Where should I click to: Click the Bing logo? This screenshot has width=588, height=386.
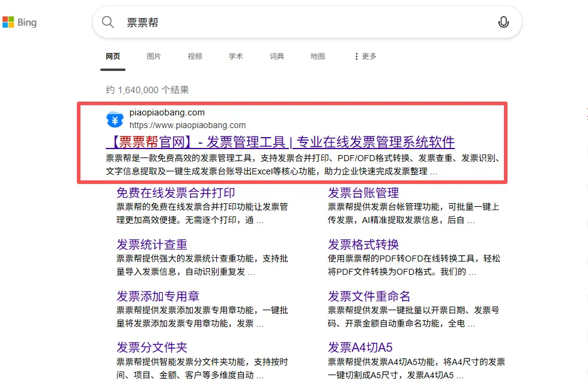coord(19,22)
